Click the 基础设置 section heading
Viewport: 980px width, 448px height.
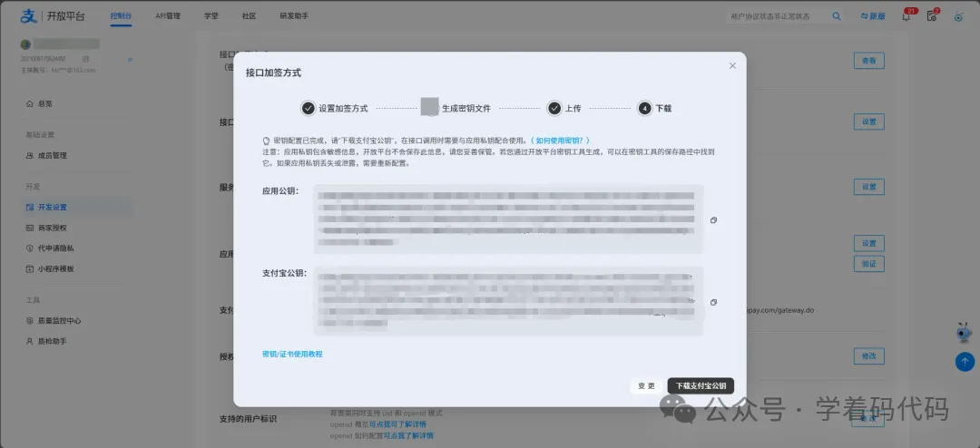coord(40,135)
